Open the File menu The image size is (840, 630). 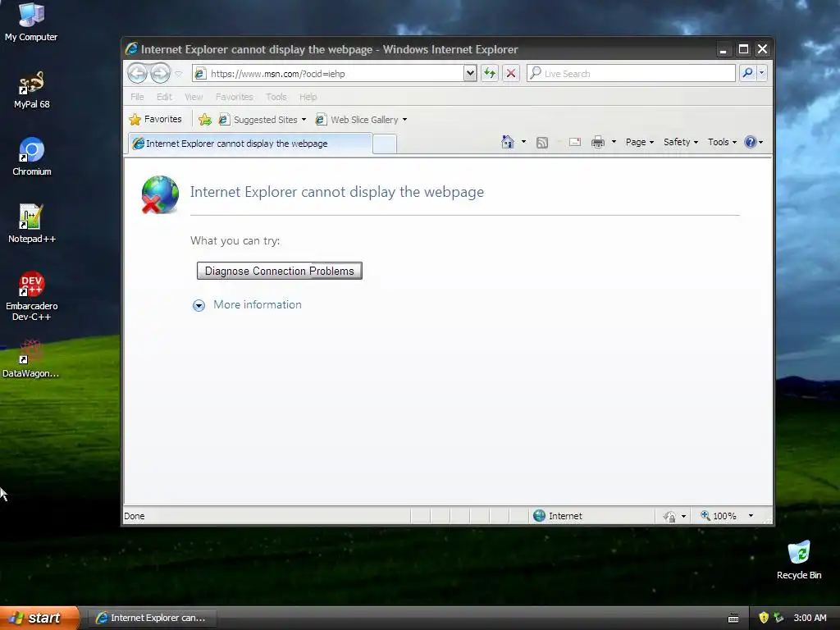click(x=137, y=97)
